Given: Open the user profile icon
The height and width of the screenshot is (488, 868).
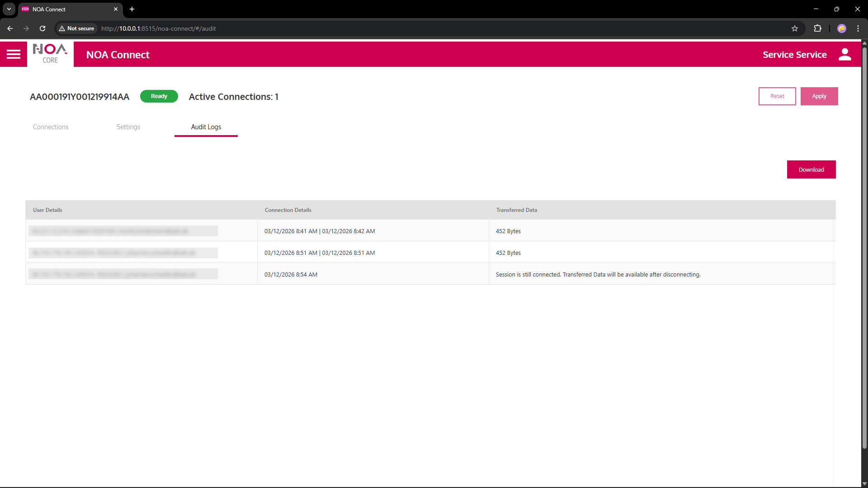Looking at the screenshot, I should click(x=844, y=54).
